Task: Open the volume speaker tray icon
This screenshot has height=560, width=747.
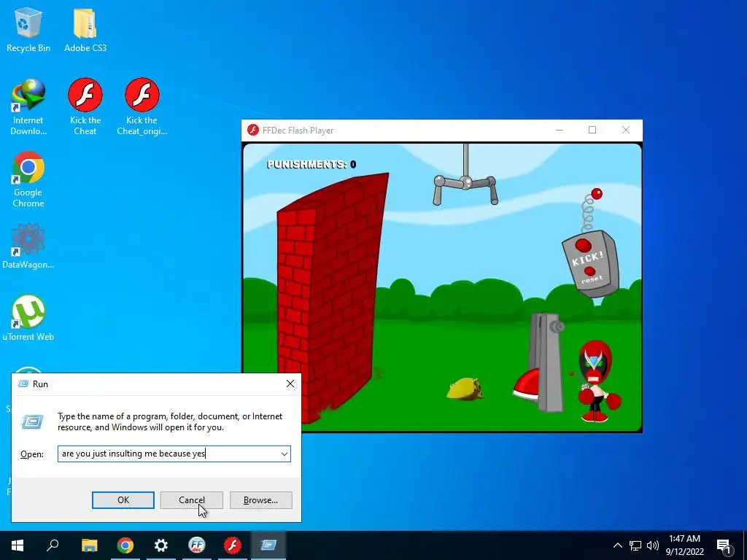Action: click(x=653, y=545)
